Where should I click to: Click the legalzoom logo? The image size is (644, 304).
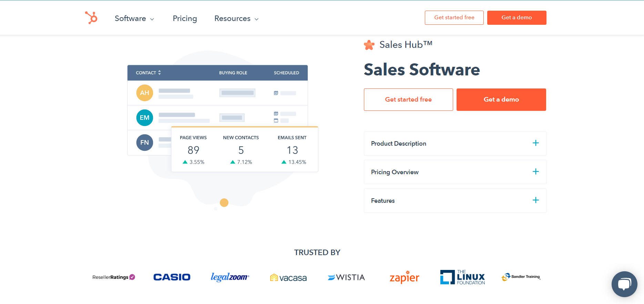230,277
